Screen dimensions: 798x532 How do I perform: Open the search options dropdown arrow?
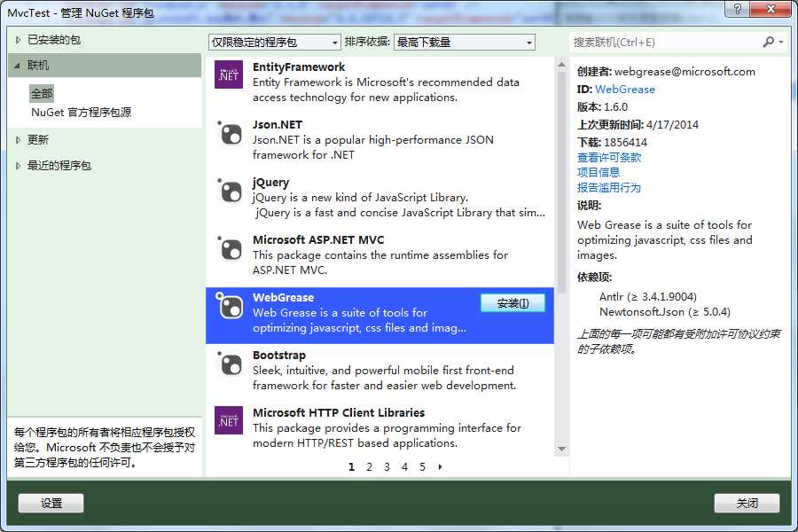pos(781,43)
